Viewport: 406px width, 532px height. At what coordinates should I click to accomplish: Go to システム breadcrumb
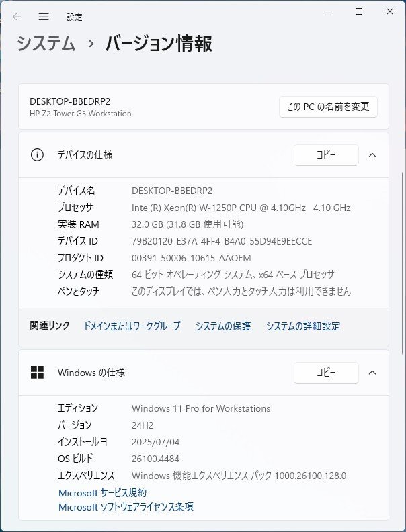pos(46,44)
